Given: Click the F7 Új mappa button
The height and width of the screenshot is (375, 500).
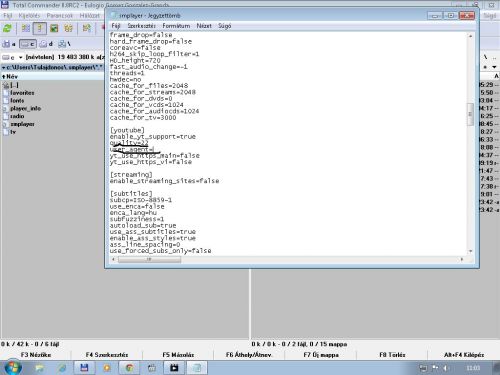Looking at the screenshot, I should 321,355.
